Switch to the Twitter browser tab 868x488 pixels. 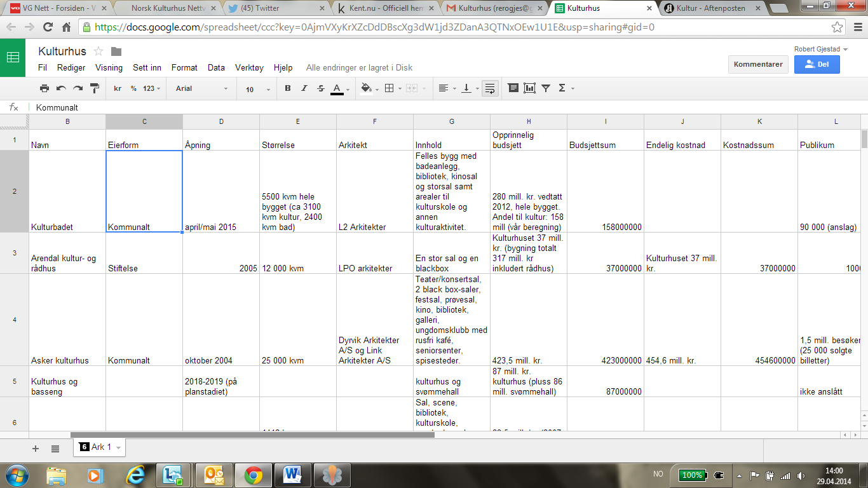[276, 9]
